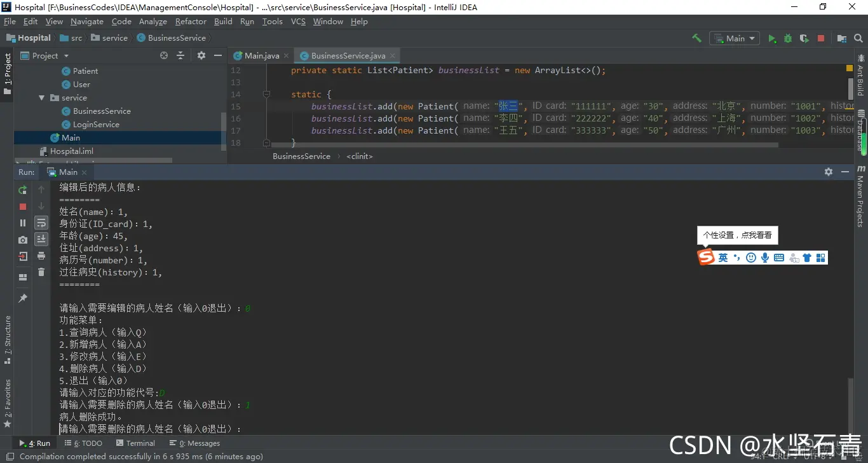Run Main with the green play icon
This screenshot has height=463, width=868.
coord(772,38)
